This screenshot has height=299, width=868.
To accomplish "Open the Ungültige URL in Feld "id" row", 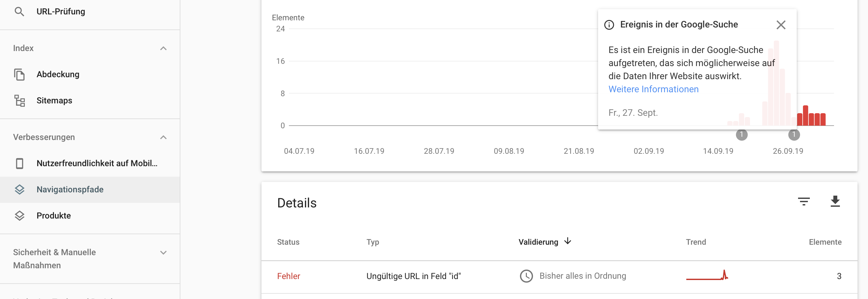I will click(413, 276).
